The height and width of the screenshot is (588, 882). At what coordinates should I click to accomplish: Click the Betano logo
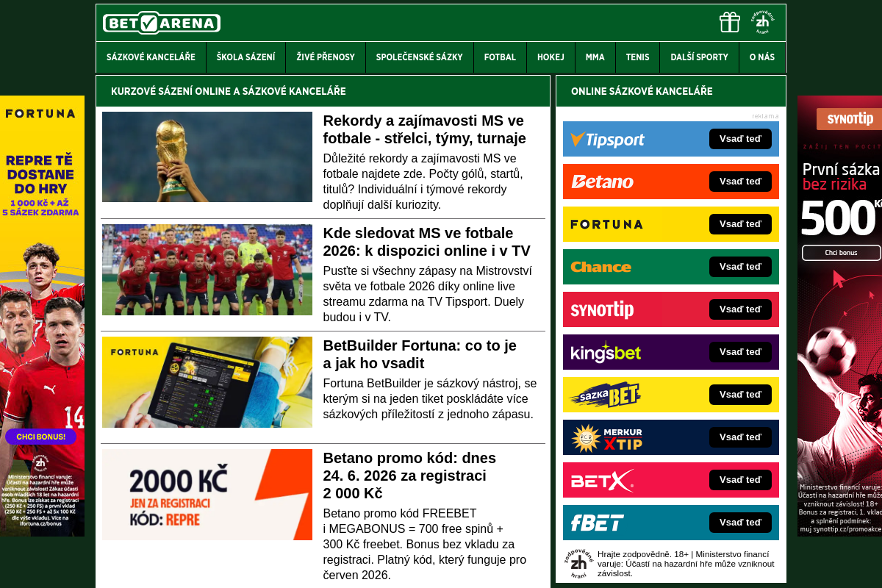pyautogui.click(x=602, y=182)
